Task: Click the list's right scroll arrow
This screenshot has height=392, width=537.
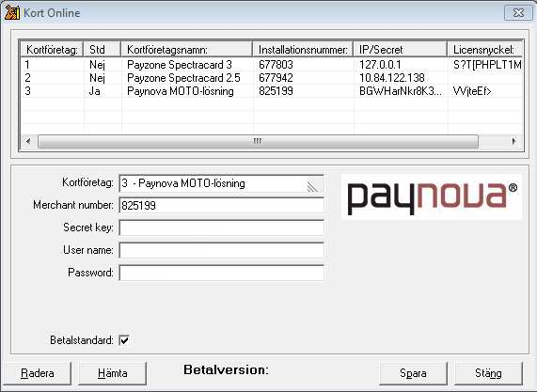Action: (x=513, y=141)
